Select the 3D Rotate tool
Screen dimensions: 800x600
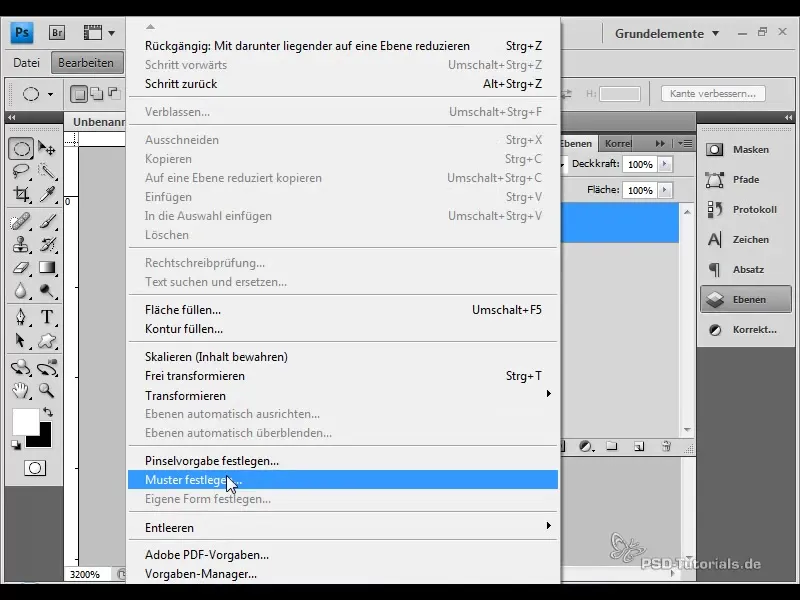21,367
